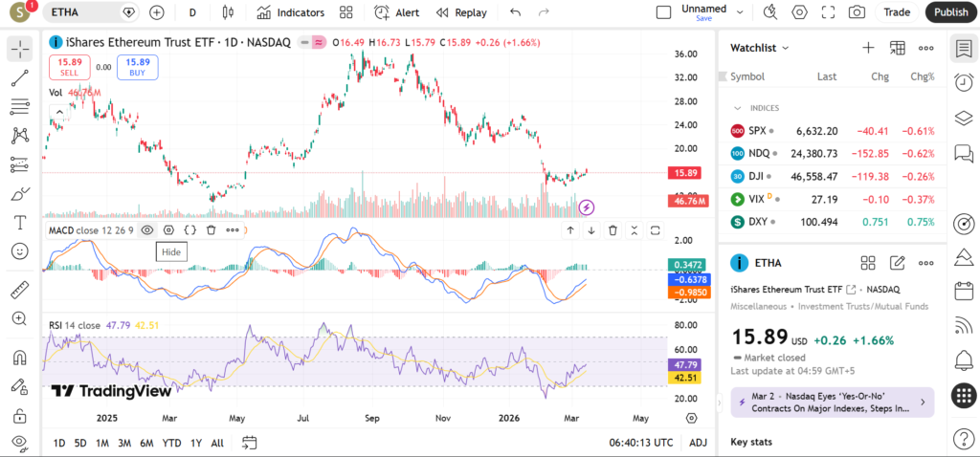980x457 pixels.
Task: Choose the 6M time range tab
Action: [146, 443]
